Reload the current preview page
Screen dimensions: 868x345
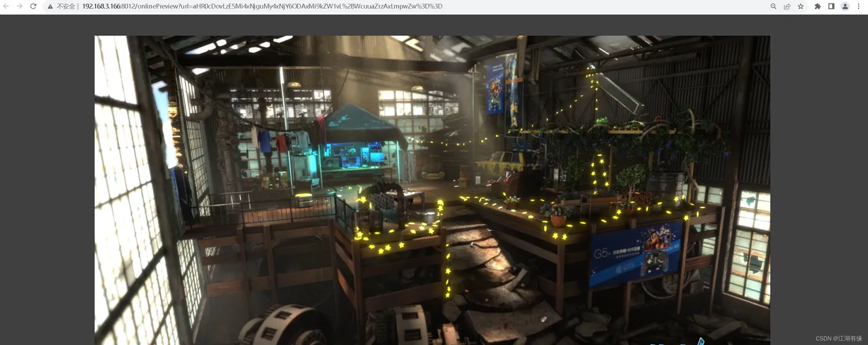[x=33, y=6]
